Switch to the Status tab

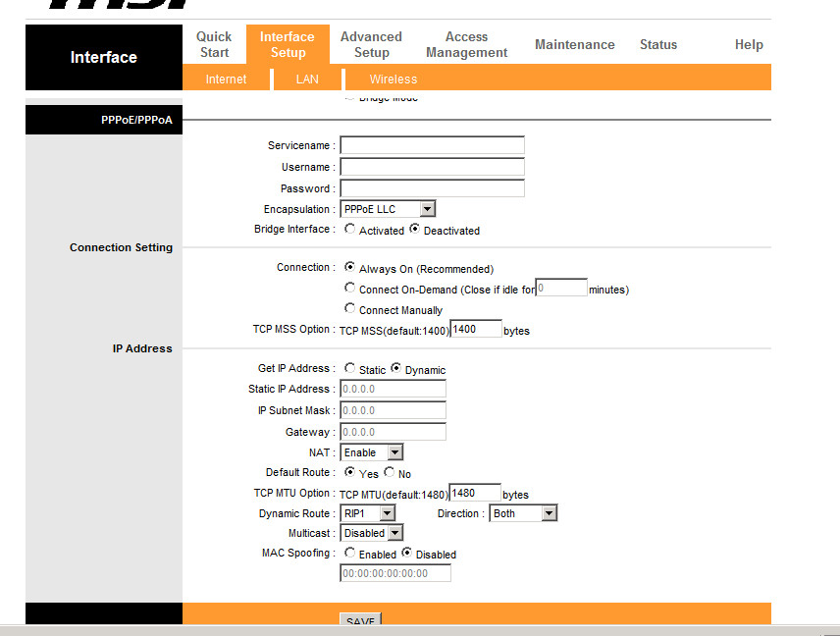point(658,44)
